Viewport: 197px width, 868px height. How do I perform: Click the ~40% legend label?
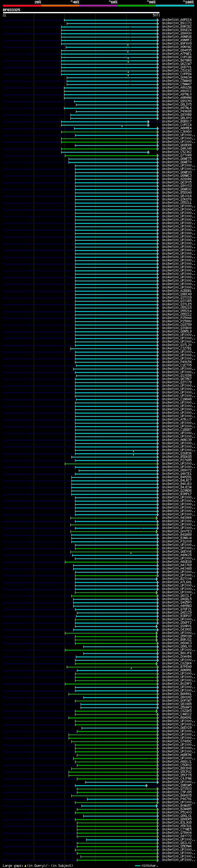tap(75, 2)
